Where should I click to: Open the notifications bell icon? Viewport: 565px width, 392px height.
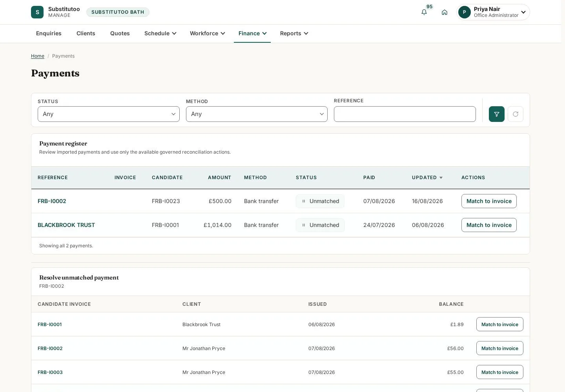(424, 12)
